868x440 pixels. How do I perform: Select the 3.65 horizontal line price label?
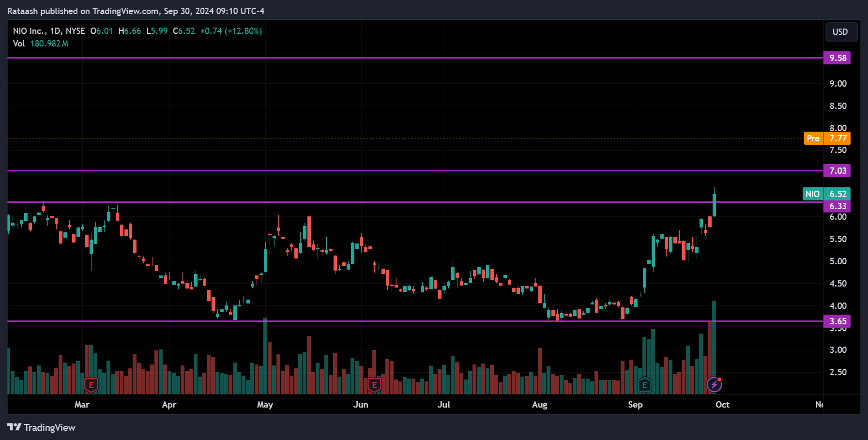(x=838, y=321)
